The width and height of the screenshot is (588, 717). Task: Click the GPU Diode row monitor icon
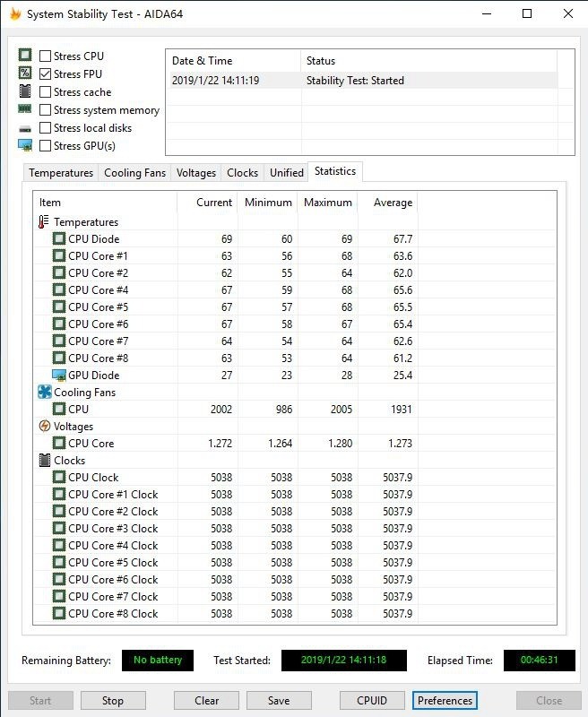coord(59,375)
